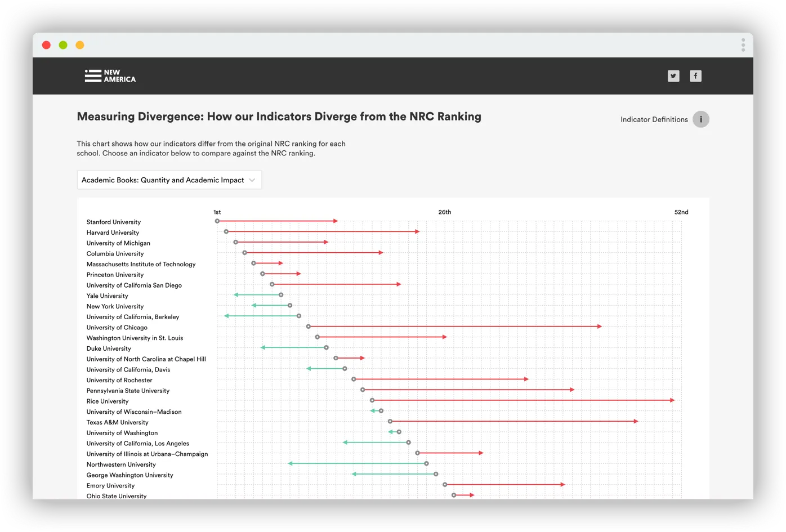Share the chart to Twitter
The height and width of the screenshot is (532, 786).
click(x=673, y=75)
